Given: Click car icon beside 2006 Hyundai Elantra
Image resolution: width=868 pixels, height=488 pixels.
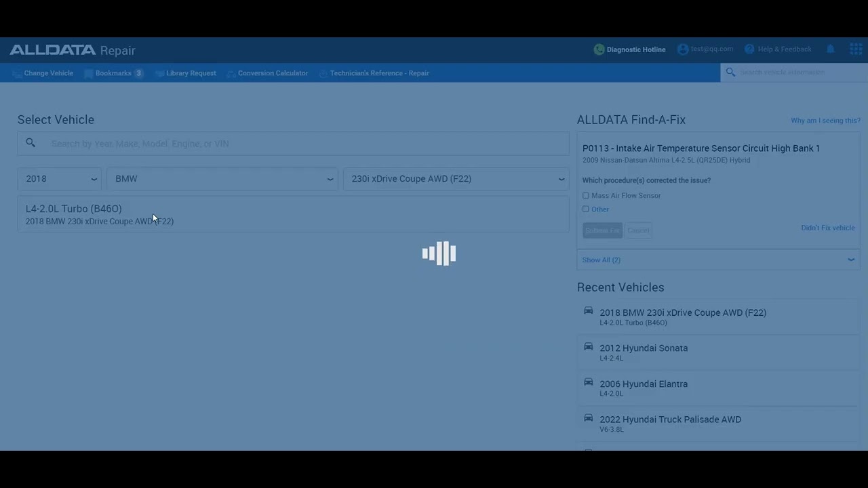Looking at the screenshot, I should tap(588, 382).
